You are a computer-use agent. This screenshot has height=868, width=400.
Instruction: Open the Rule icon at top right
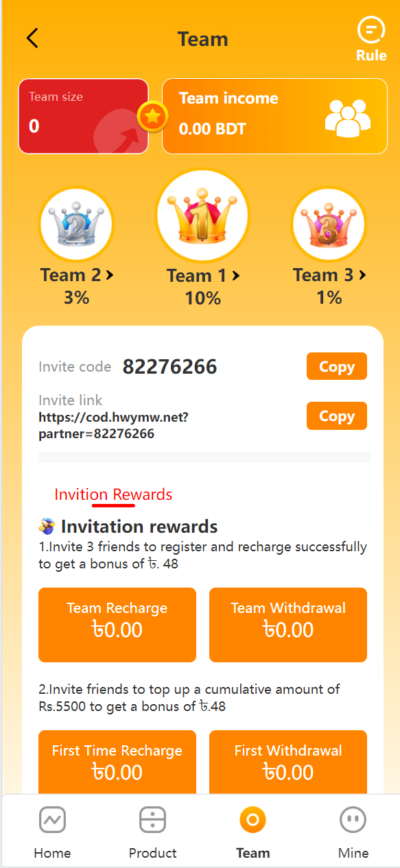click(371, 31)
